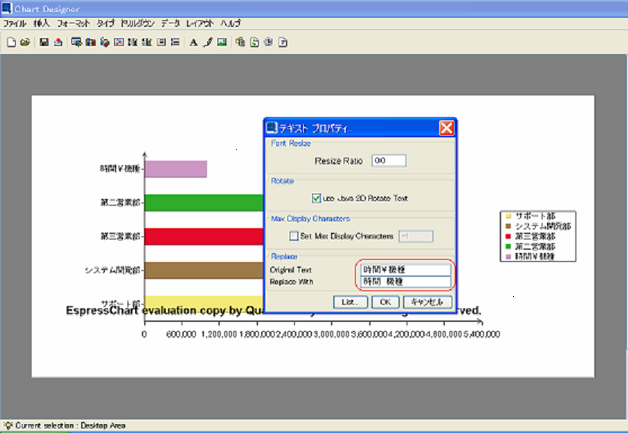Click the Replace With text field
This screenshot has width=628, height=433.
406,282
